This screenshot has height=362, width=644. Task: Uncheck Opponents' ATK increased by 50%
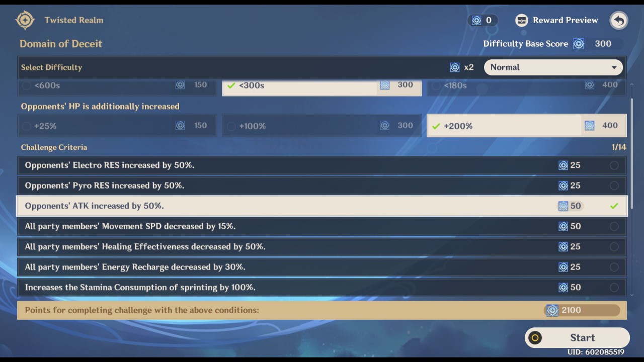pos(614,206)
